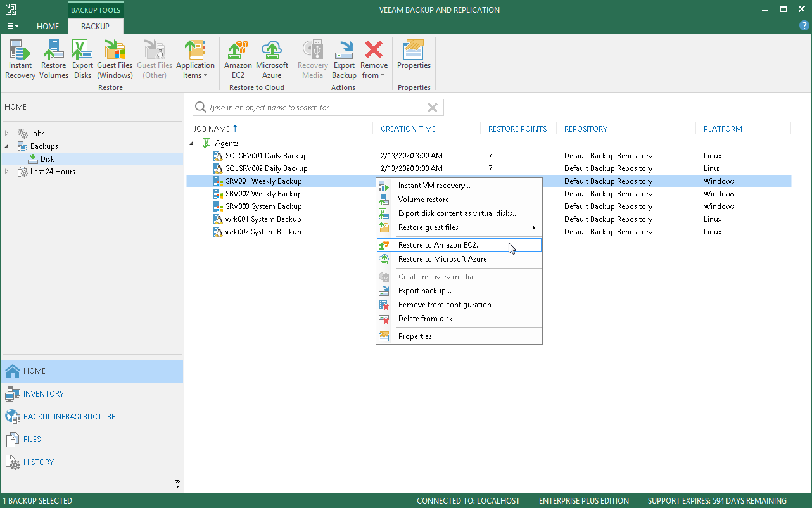Choose Export backup from context menu
The height and width of the screenshot is (508, 812).
point(459,291)
